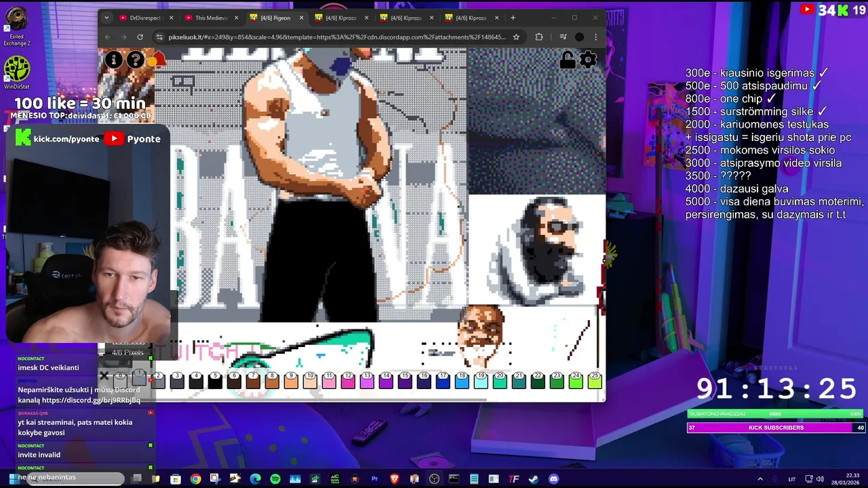
Task: Open the media control icon in Chrome toolbar
Action: 563,37
